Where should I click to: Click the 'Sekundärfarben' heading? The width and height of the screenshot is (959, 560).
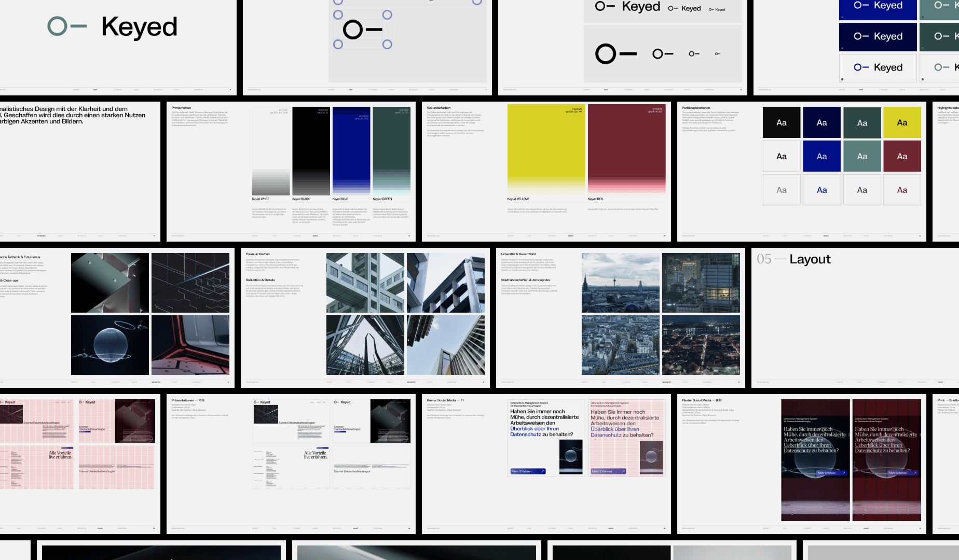coord(439,108)
